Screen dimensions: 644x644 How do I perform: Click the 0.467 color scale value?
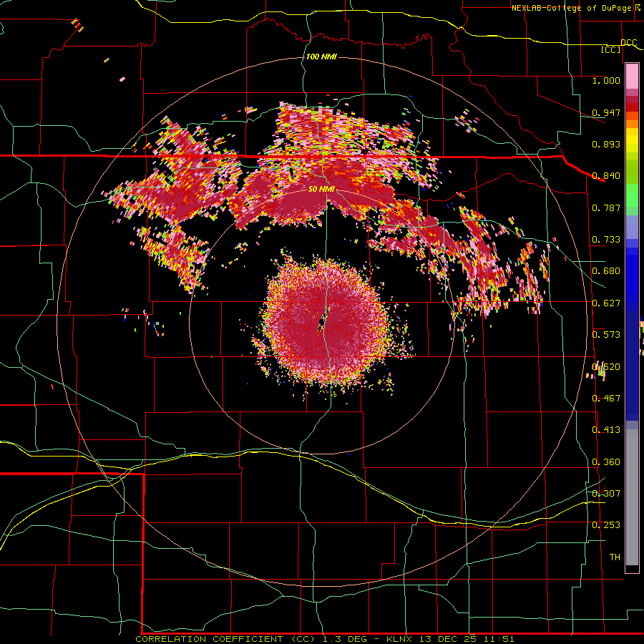(606, 399)
